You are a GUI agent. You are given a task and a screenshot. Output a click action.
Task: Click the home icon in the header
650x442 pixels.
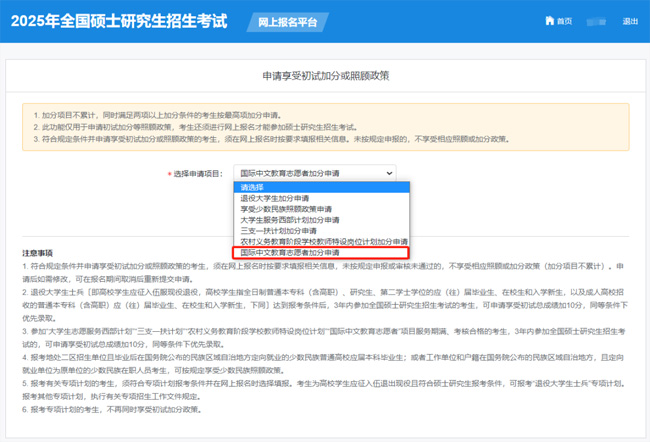549,21
